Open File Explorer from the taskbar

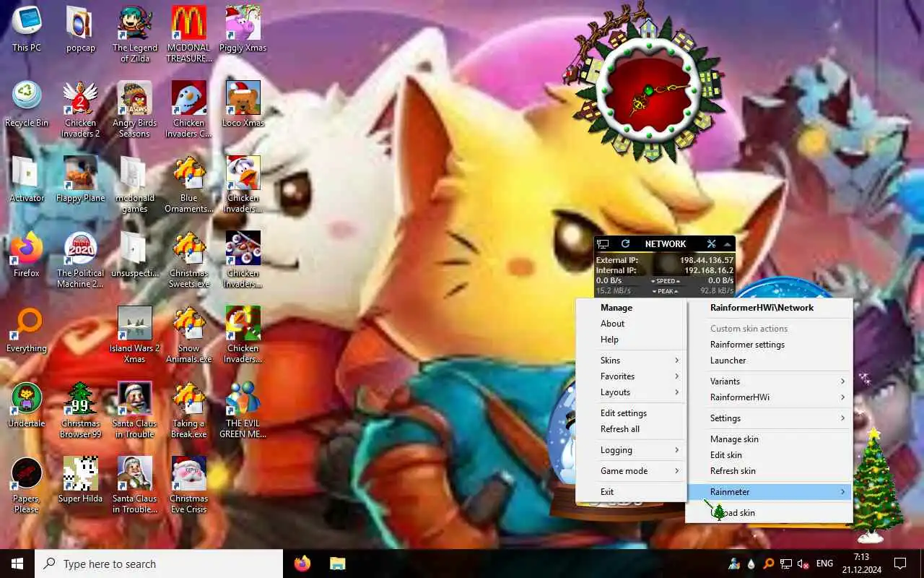pyautogui.click(x=338, y=564)
